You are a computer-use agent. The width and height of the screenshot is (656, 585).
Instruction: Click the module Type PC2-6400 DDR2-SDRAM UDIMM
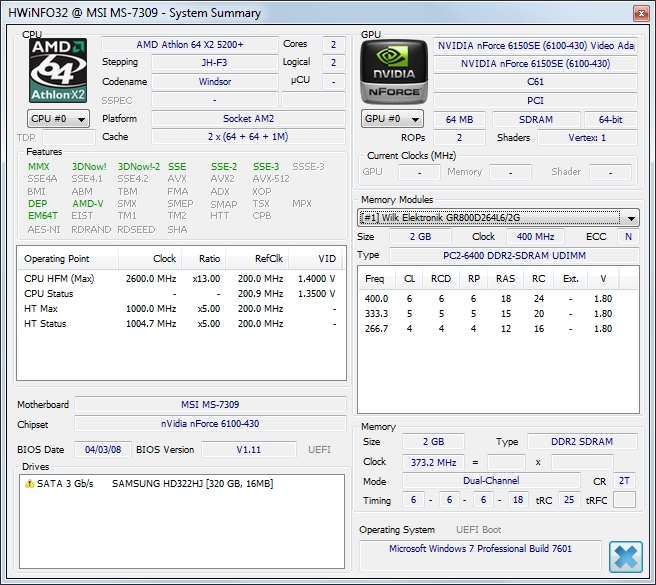click(x=514, y=256)
